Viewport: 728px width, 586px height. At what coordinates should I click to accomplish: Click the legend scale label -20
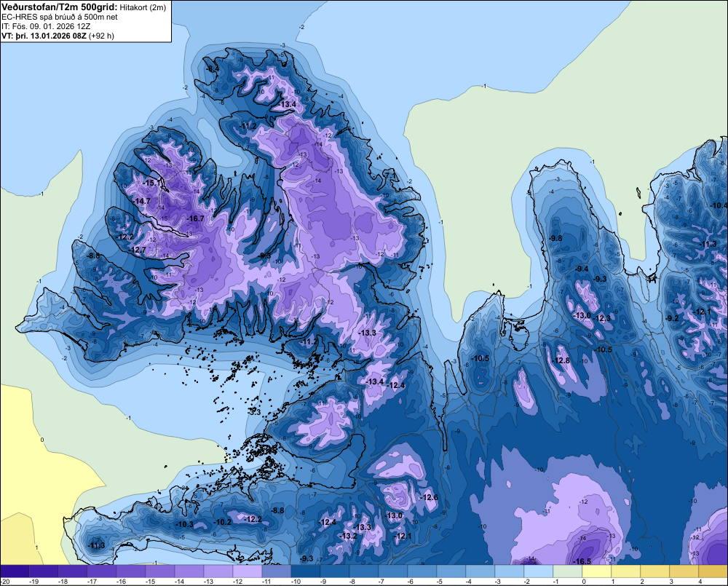click(x=5, y=582)
